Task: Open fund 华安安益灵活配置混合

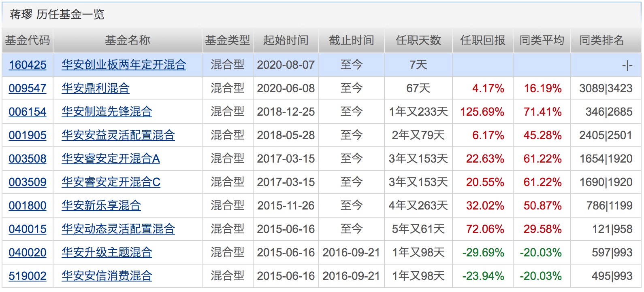Action: point(118,135)
